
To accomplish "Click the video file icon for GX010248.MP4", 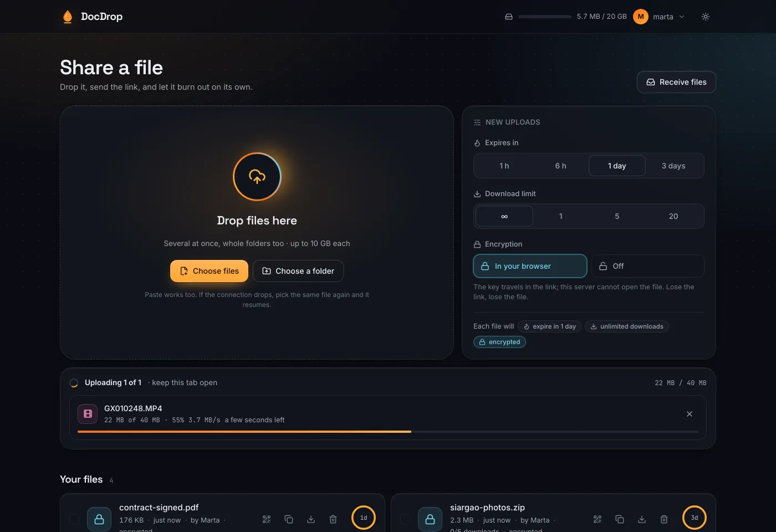I will (x=88, y=413).
